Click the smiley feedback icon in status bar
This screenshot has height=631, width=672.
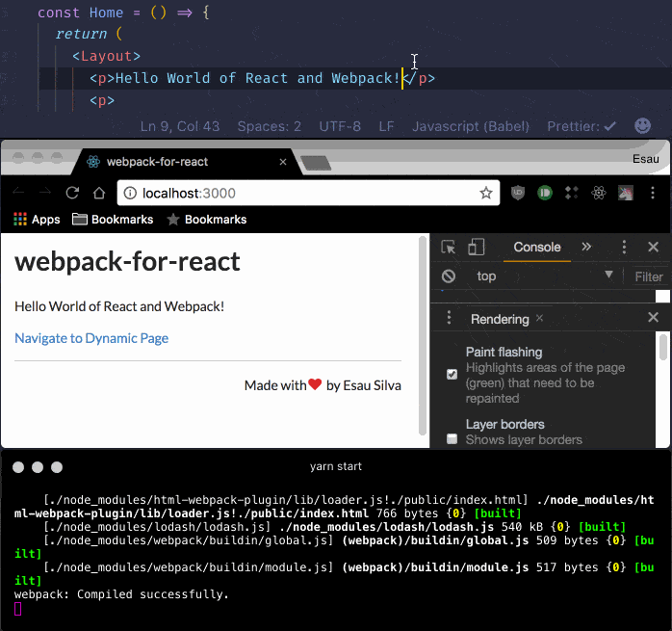point(642,126)
